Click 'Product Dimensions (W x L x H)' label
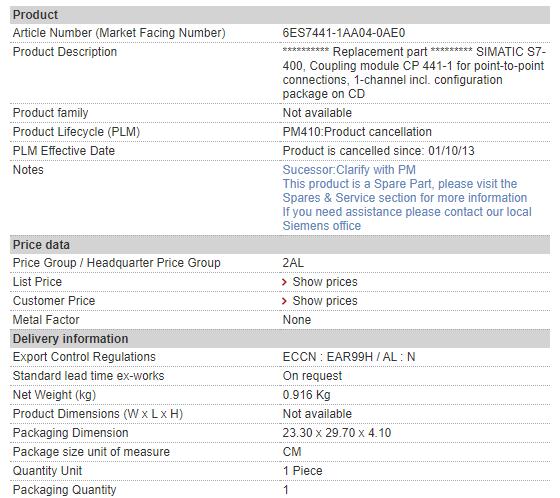This screenshot has height=498, width=560. pos(98,414)
